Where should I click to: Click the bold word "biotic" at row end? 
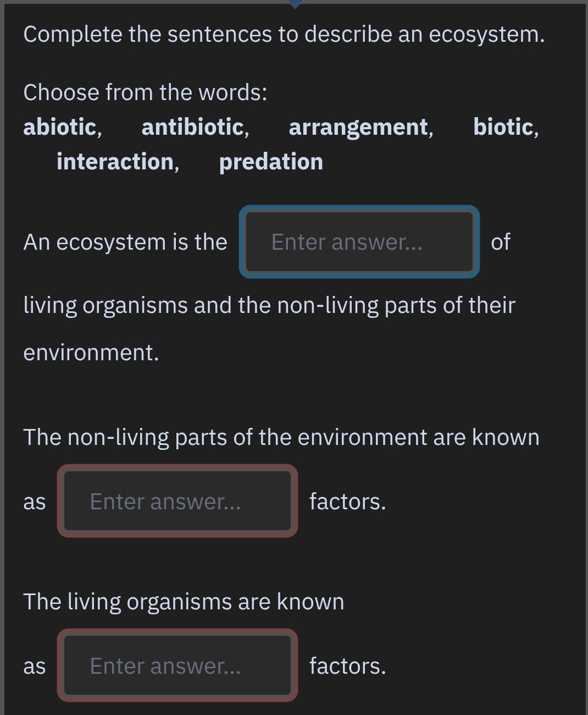click(x=503, y=127)
